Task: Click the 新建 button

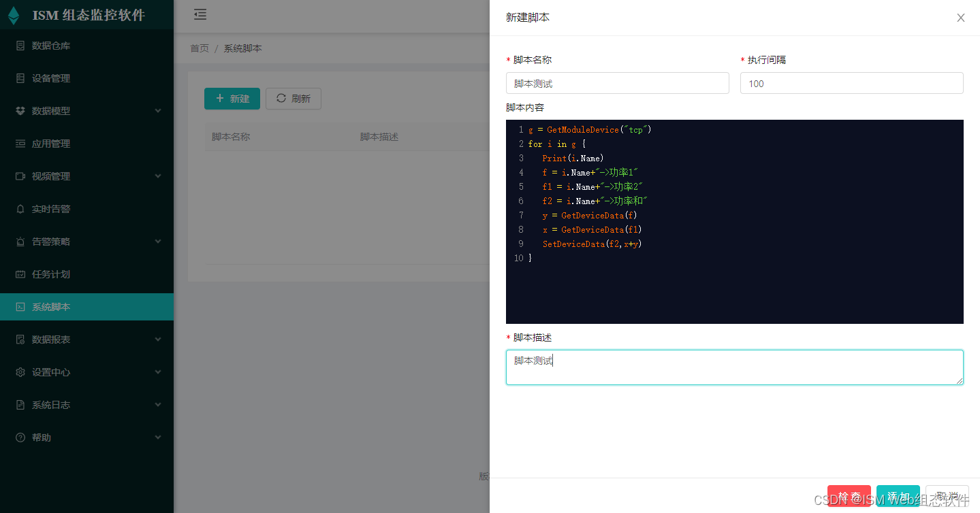Action: (x=232, y=99)
